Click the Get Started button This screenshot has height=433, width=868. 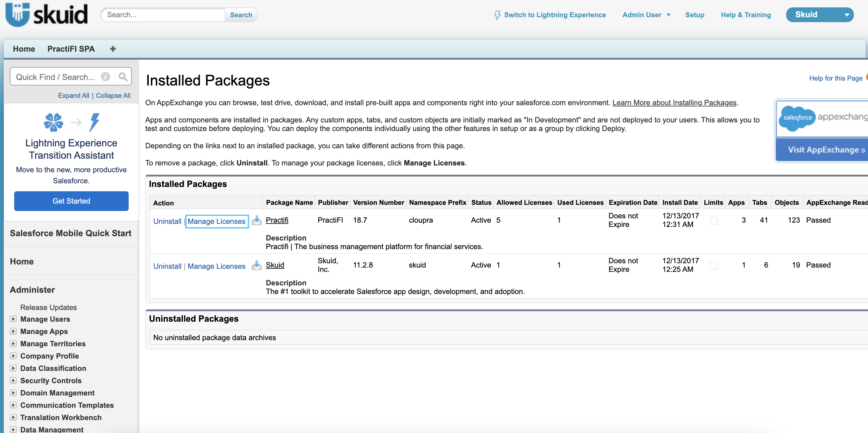[x=71, y=201]
